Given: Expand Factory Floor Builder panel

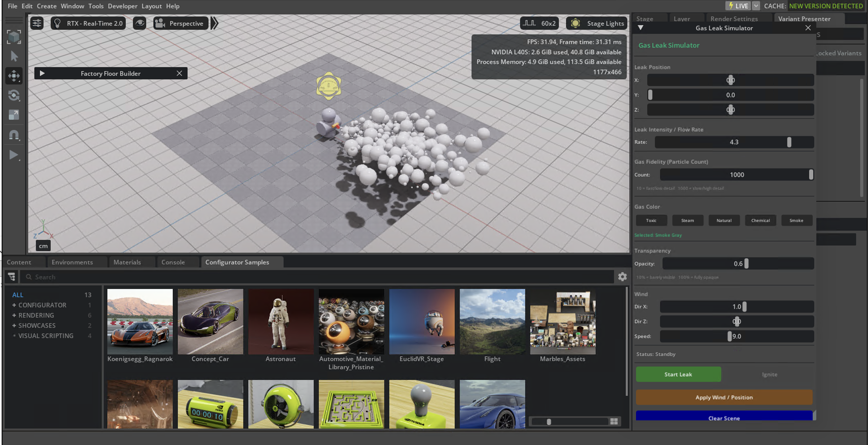Looking at the screenshot, I should [42, 73].
